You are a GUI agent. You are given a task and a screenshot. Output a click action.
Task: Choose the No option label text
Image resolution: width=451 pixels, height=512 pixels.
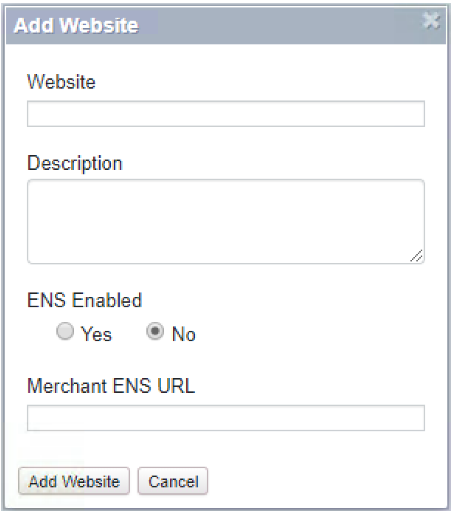pos(184,334)
